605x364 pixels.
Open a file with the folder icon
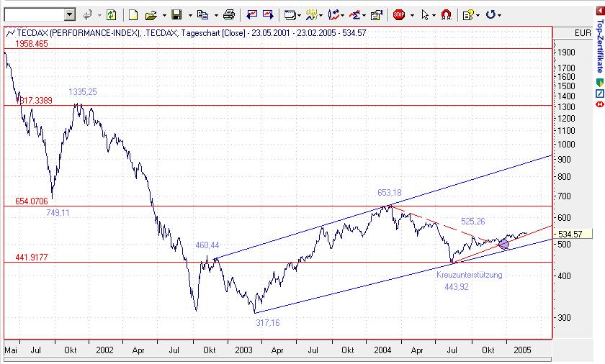(151, 15)
